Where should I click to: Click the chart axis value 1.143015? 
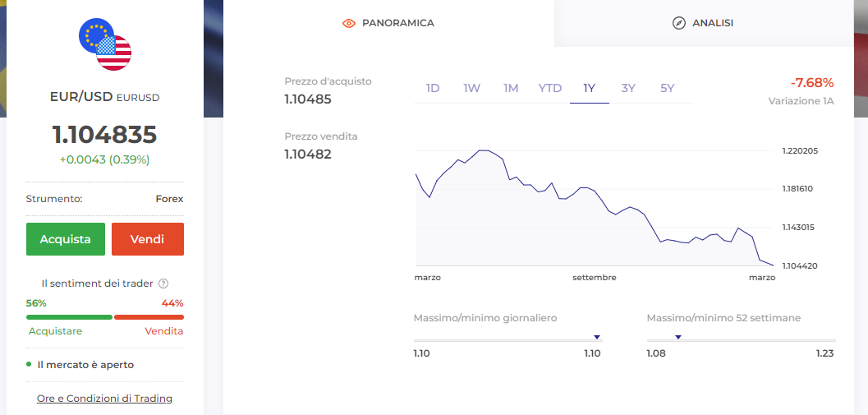pyautogui.click(x=799, y=227)
